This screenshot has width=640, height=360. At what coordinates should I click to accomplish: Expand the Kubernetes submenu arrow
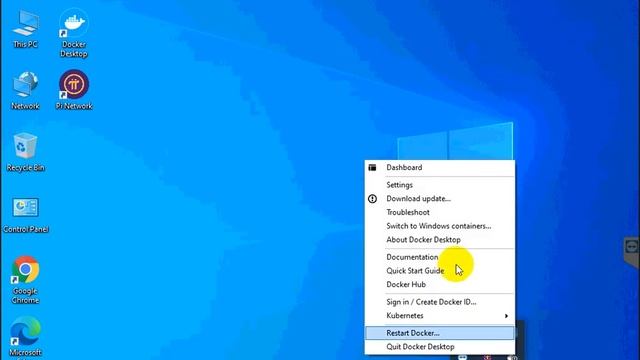(506, 316)
